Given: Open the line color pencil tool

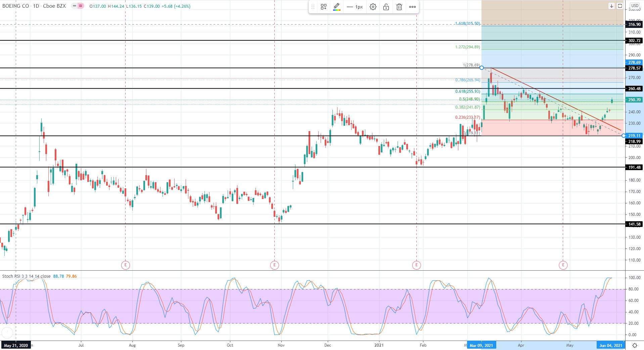Looking at the screenshot, I should 337,7.
